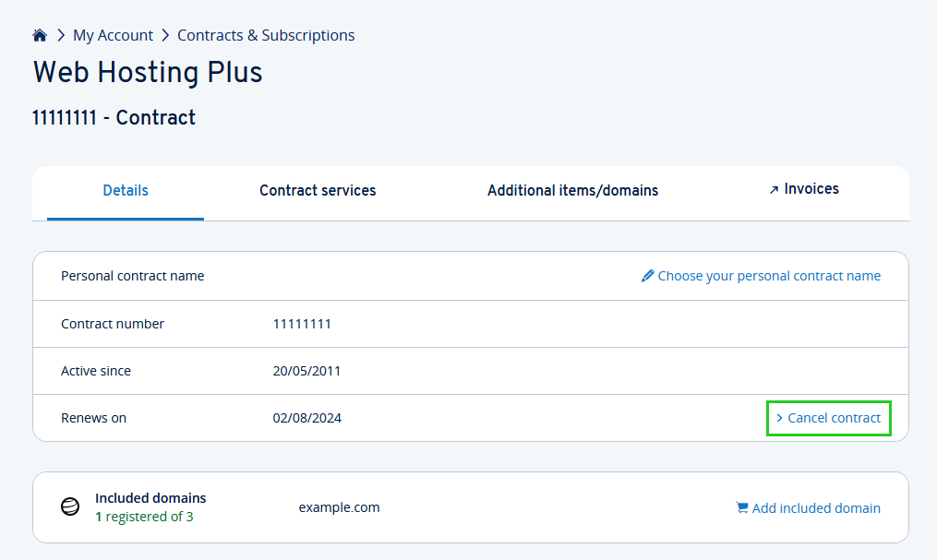Click the contract number 11111111 link
The image size is (937, 560).
click(x=302, y=324)
